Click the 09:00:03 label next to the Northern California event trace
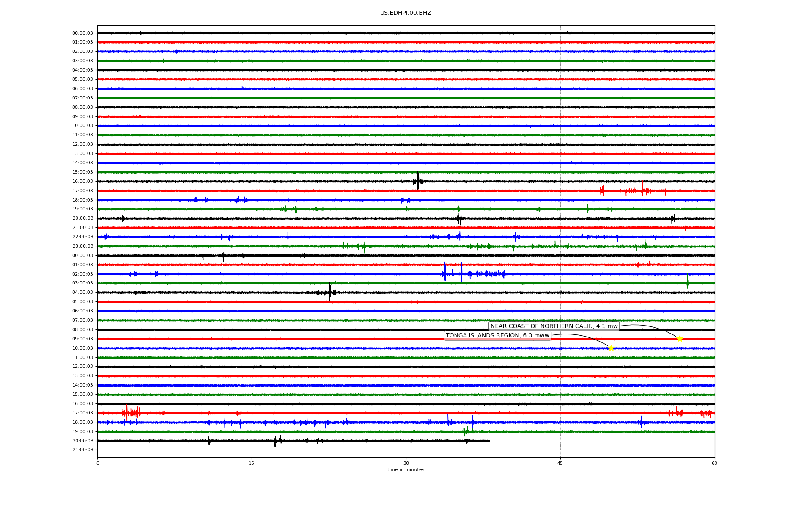 point(82,339)
